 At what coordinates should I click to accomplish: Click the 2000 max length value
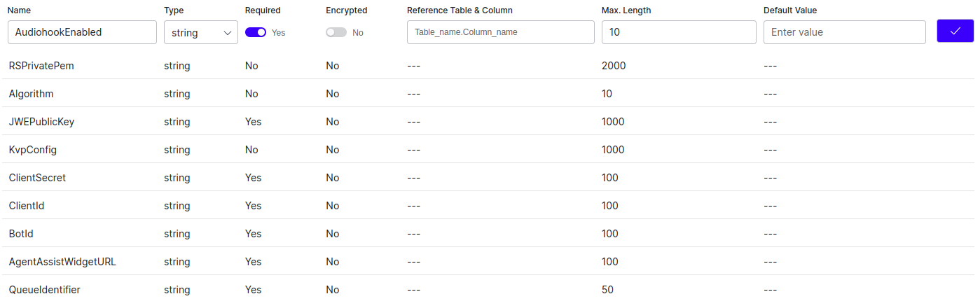614,66
